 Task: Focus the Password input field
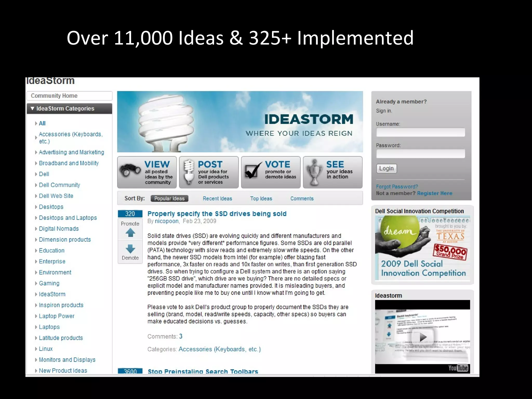421,154
